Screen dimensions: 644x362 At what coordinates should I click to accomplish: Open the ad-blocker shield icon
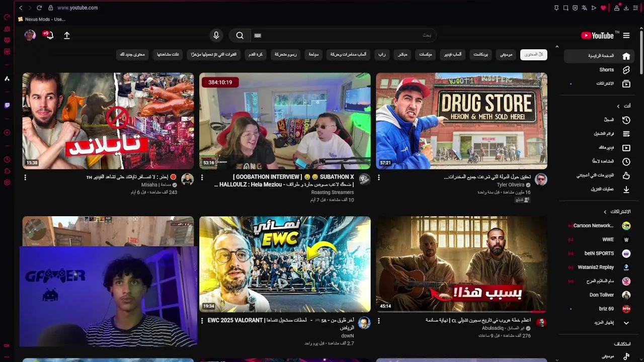click(x=575, y=8)
